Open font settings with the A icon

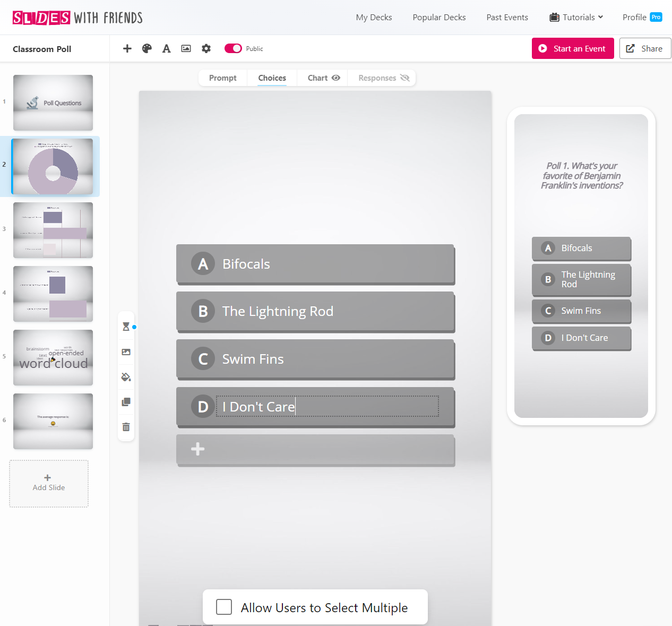[166, 48]
